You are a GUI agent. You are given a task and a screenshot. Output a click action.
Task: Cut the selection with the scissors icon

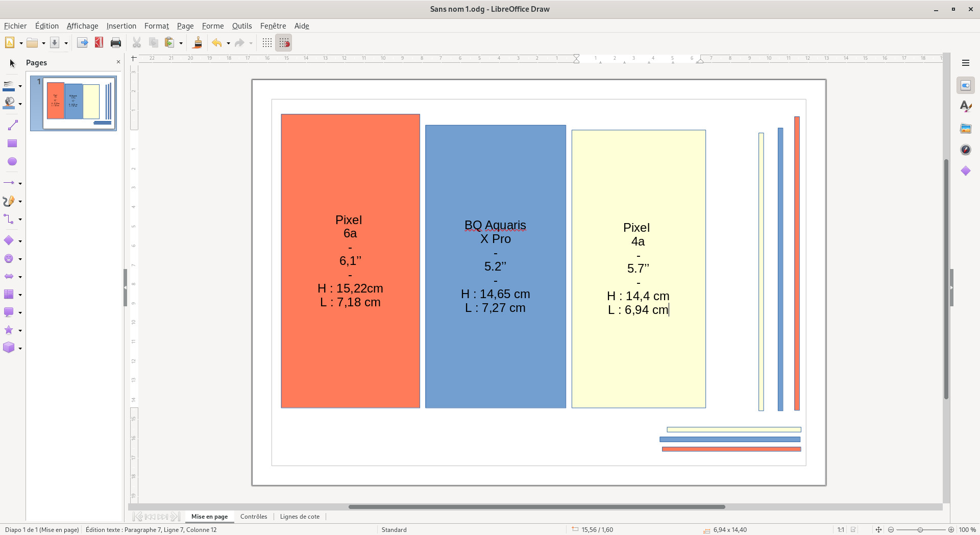tap(137, 43)
